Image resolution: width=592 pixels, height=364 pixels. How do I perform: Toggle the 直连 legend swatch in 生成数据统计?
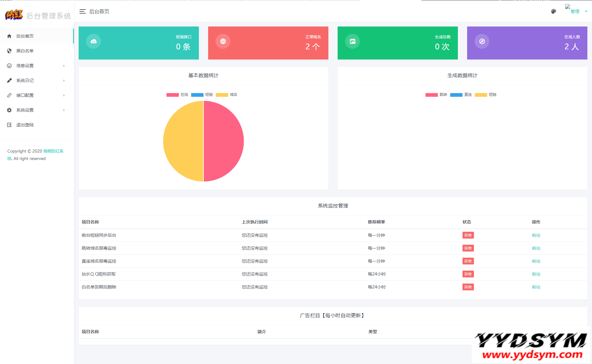[x=456, y=95]
